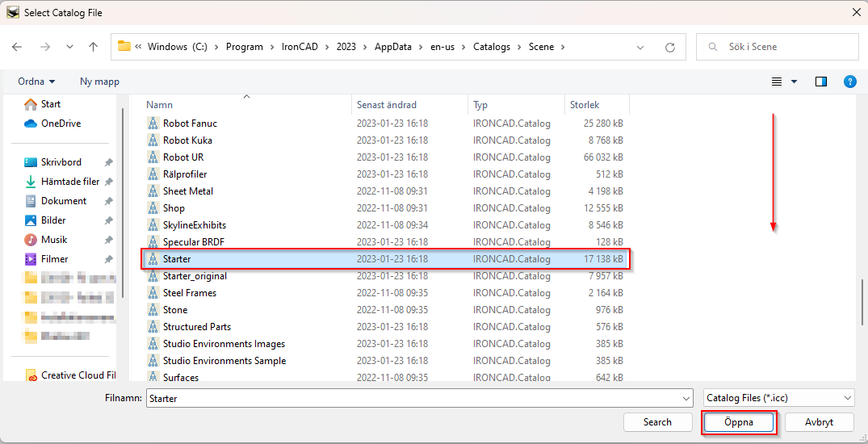This screenshot has width=868, height=444.
Task: Click the file list vertical scrollbar
Action: 862,302
